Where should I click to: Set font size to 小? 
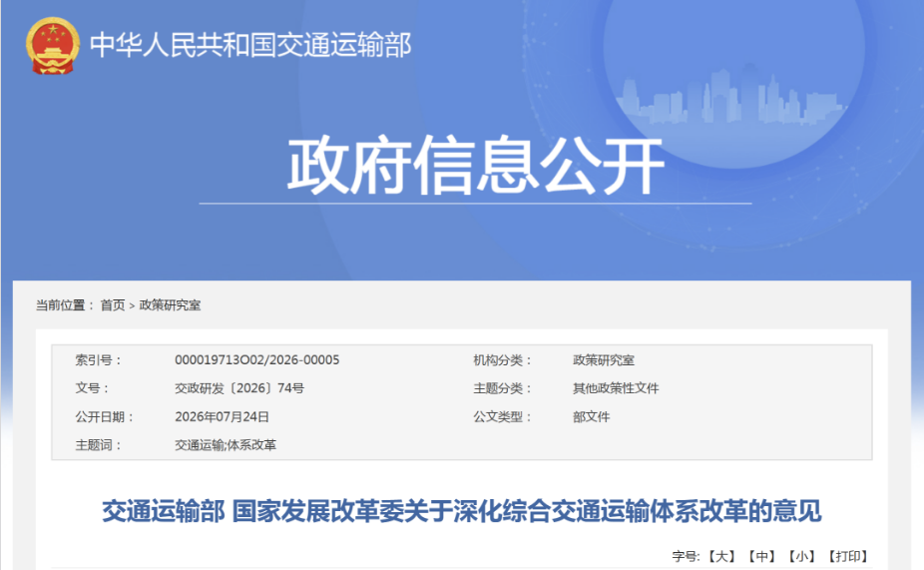pos(802,556)
